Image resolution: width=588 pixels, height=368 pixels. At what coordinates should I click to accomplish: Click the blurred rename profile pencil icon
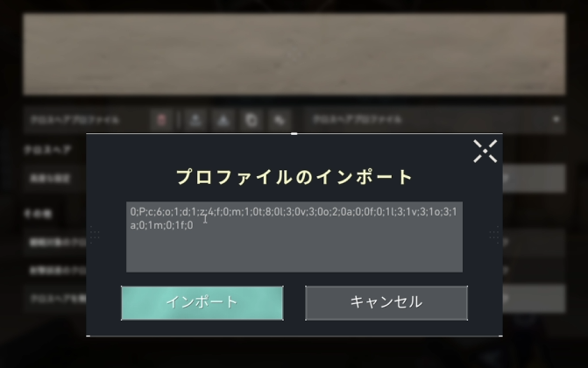point(280,120)
